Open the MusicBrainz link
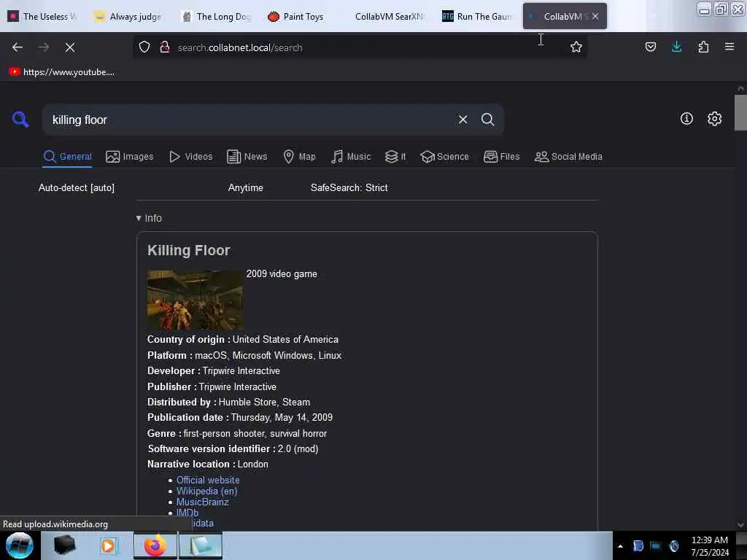The height and width of the screenshot is (560, 747). [x=203, y=502]
